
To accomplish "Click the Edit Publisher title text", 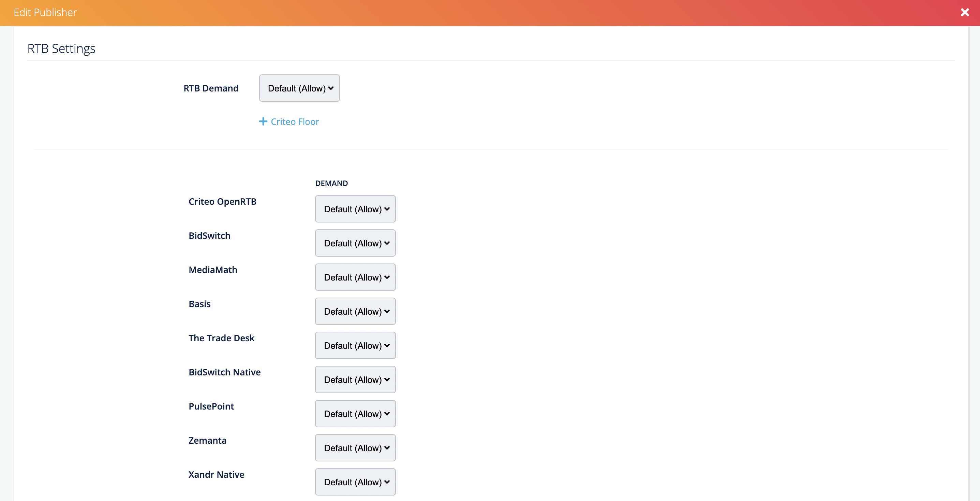I will tap(45, 13).
